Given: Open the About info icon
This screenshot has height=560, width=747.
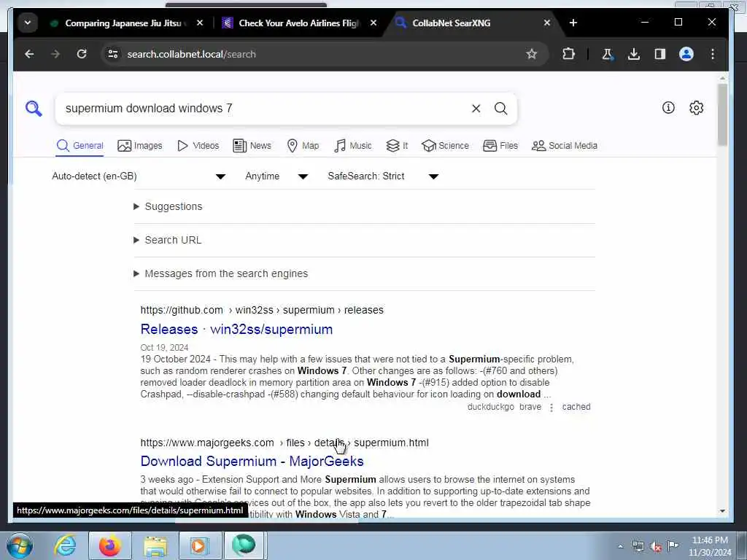Looking at the screenshot, I should pyautogui.click(x=668, y=108).
